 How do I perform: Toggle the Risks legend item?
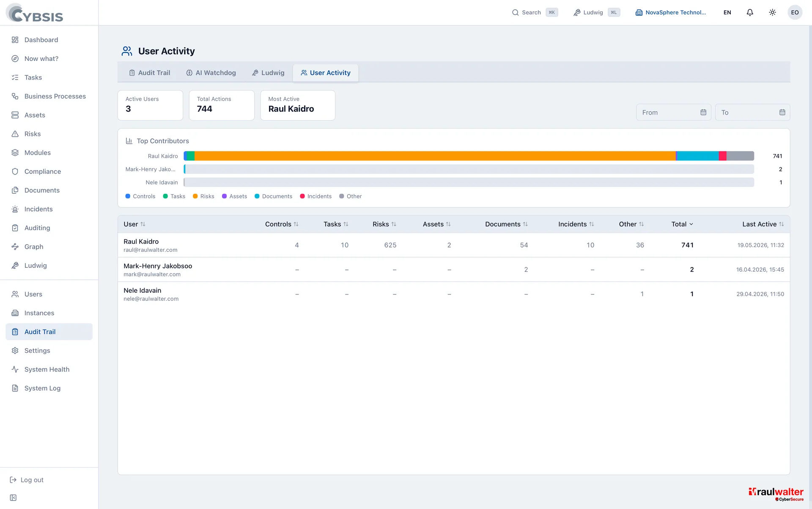[203, 196]
